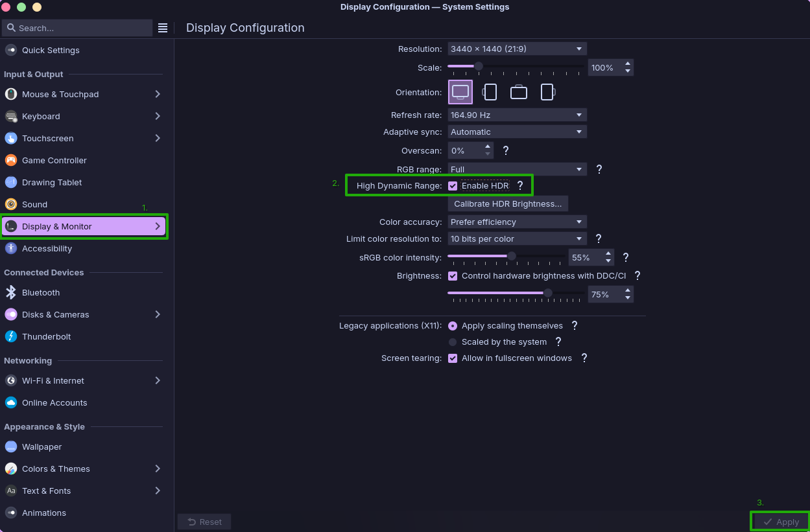The width and height of the screenshot is (810, 532).
Task: Select the upside-down orientation icon
Action: tap(519, 92)
